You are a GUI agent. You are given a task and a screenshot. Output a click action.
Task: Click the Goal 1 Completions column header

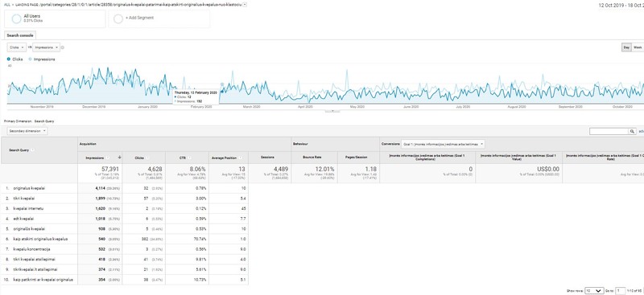pos(427,157)
